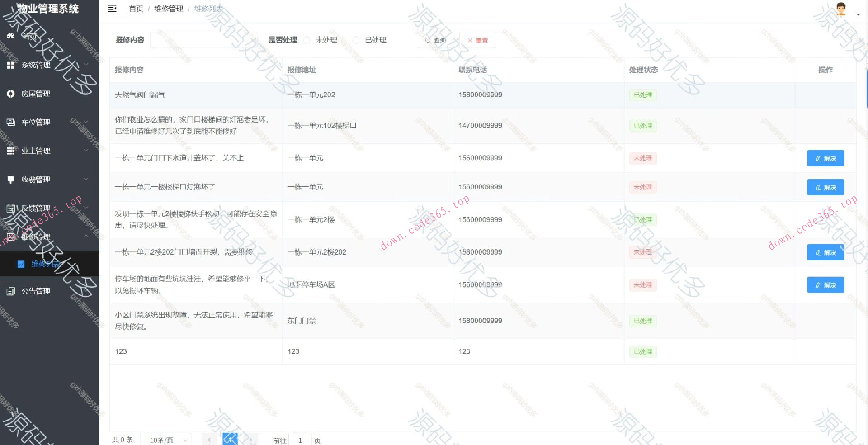868x445 pixels.
Task: Open the 10条/页 page size dropdown
Action: click(x=166, y=439)
